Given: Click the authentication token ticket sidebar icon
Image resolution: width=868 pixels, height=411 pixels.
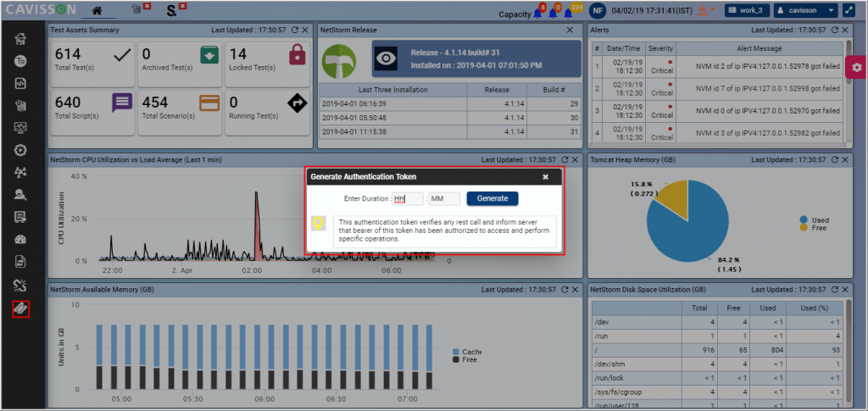Looking at the screenshot, I should pos(20,309).
